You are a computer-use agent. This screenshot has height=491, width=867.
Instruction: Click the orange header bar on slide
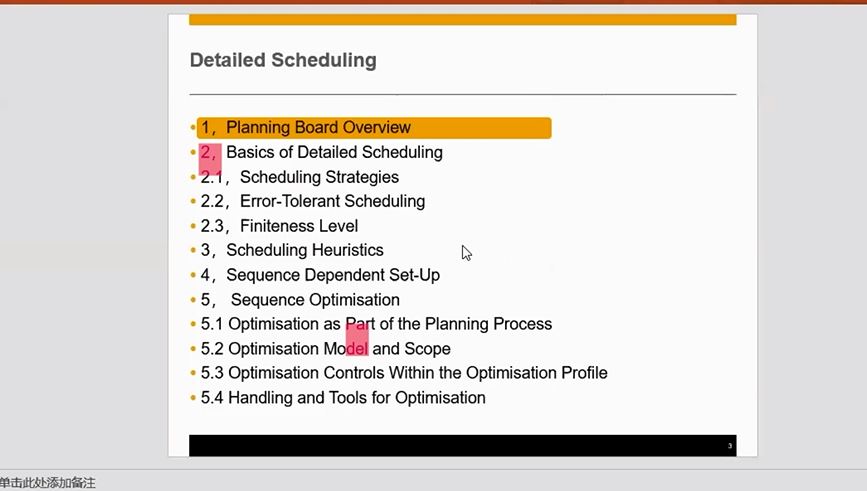(463, 19)
